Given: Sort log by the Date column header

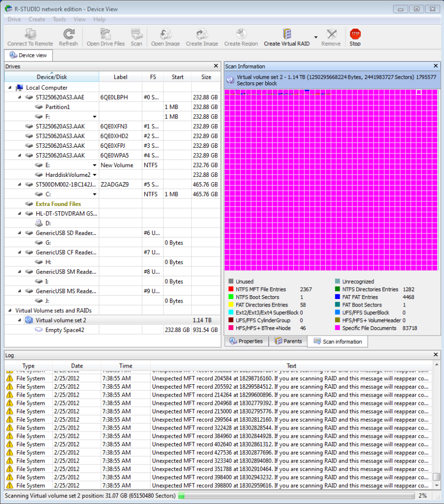Looking at the screenshot, I should (77, 366).
